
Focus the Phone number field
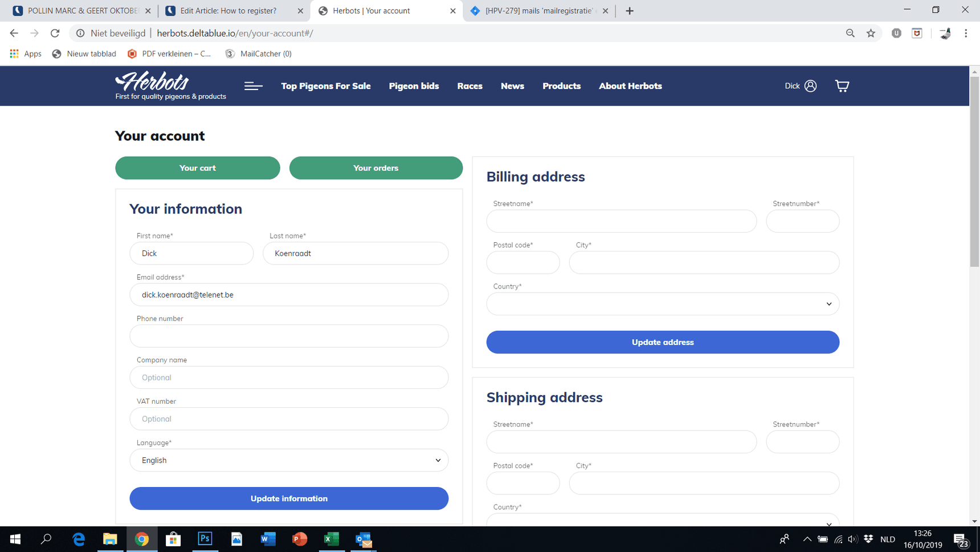pos(289,336)
